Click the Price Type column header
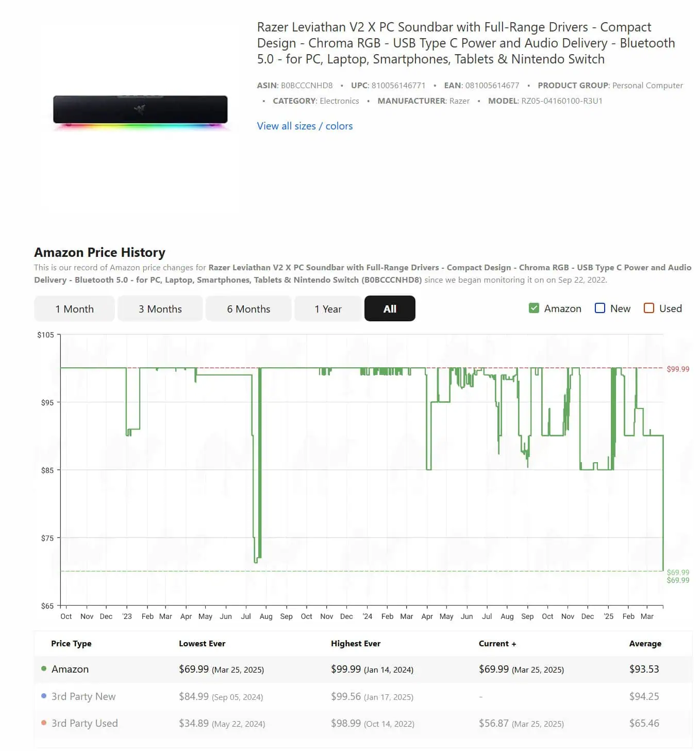 pos(71,644)
